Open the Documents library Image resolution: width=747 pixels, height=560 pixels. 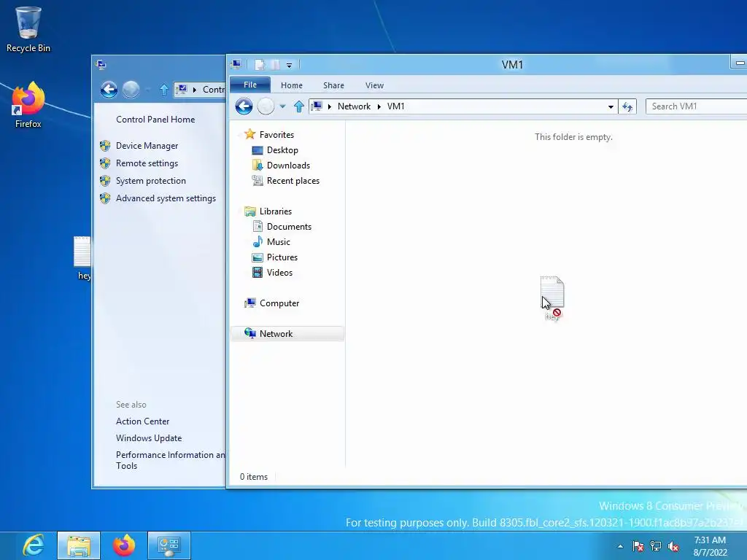point(289,227)
